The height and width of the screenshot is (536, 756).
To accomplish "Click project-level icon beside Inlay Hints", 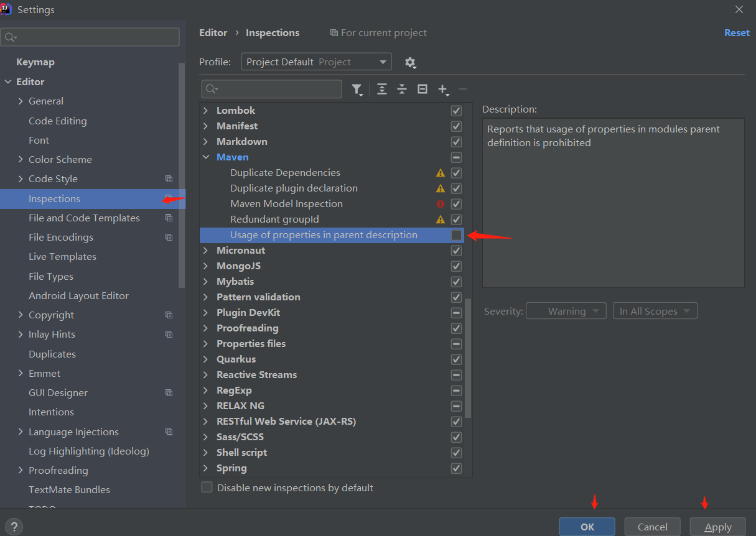I will [x=169, y=335].
